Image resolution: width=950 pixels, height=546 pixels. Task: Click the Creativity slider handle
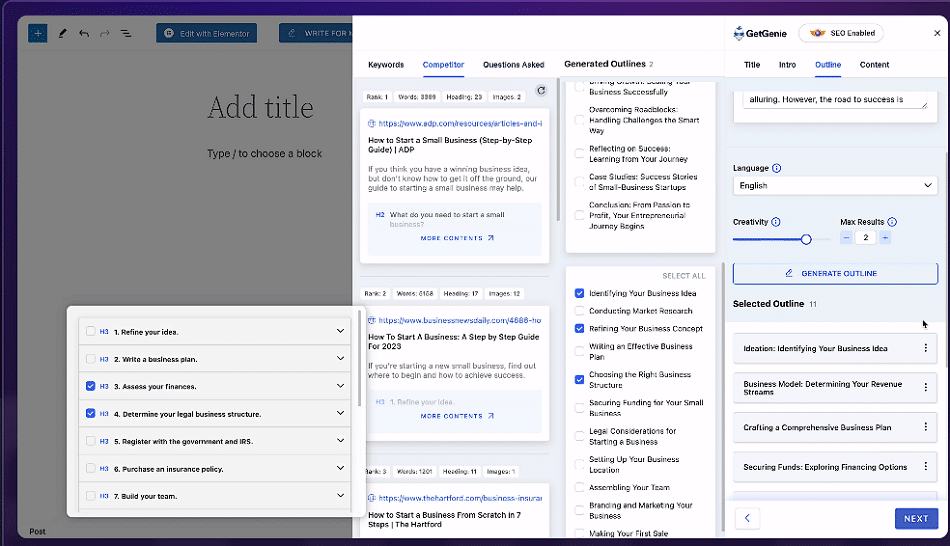pyautogui.click(x=806, y=239)
